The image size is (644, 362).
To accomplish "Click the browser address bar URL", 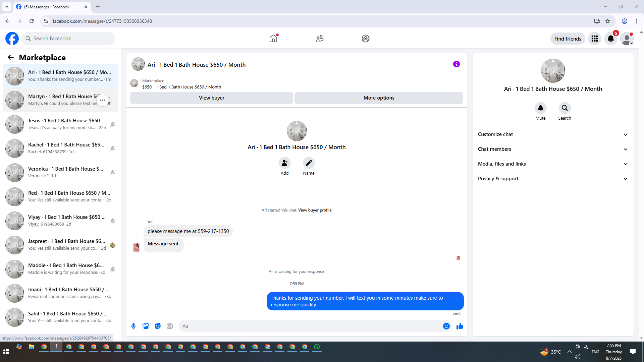I will click(x=102, y=21).
